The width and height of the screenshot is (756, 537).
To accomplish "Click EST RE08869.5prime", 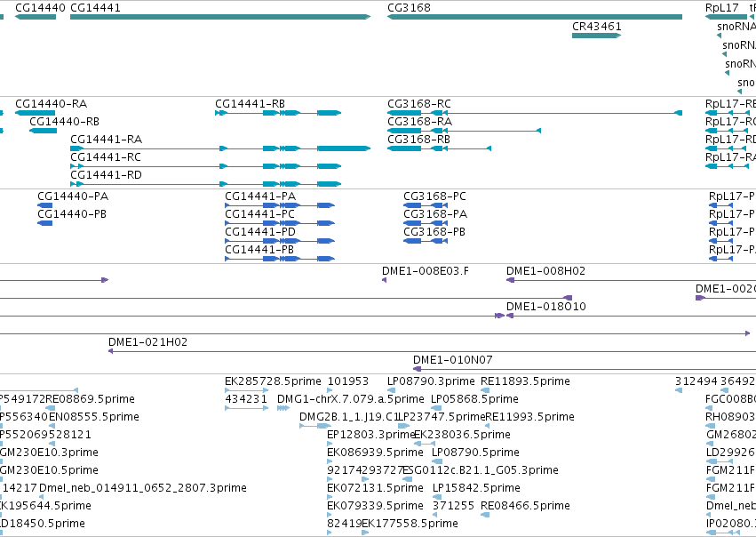I will 90,399.
